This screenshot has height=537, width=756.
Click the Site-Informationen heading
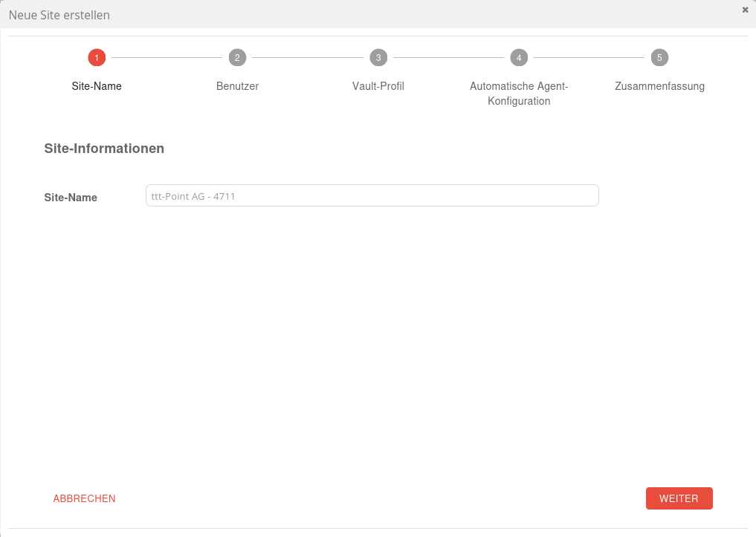tap(104, 149)
